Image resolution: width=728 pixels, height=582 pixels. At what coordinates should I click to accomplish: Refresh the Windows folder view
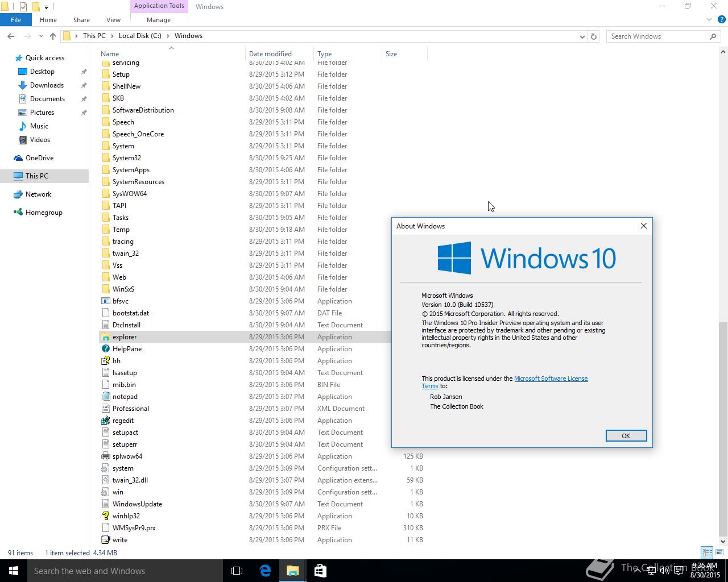point(594,36)
